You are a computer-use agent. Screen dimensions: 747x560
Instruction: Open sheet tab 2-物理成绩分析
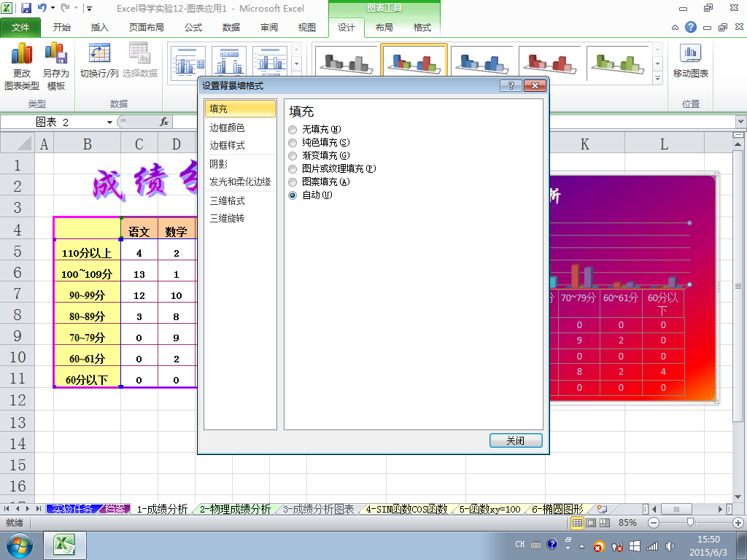pyautogui.click(x=235, y=510)
